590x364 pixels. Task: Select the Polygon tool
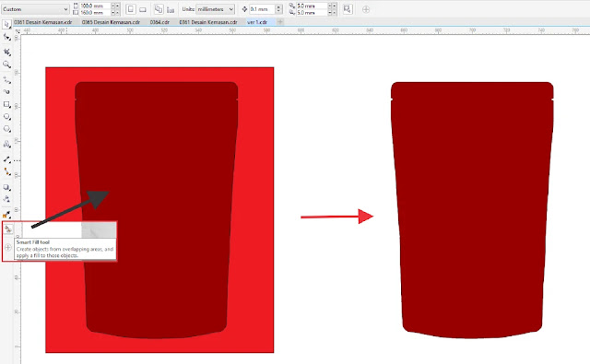coord(6,129)
